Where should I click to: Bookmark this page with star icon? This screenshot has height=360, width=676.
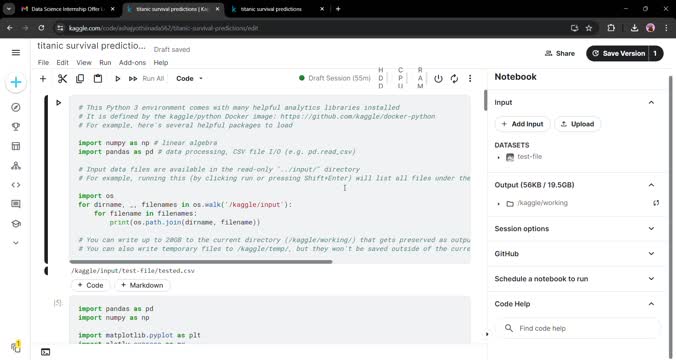pyautogui.click(x=589, y=28)
